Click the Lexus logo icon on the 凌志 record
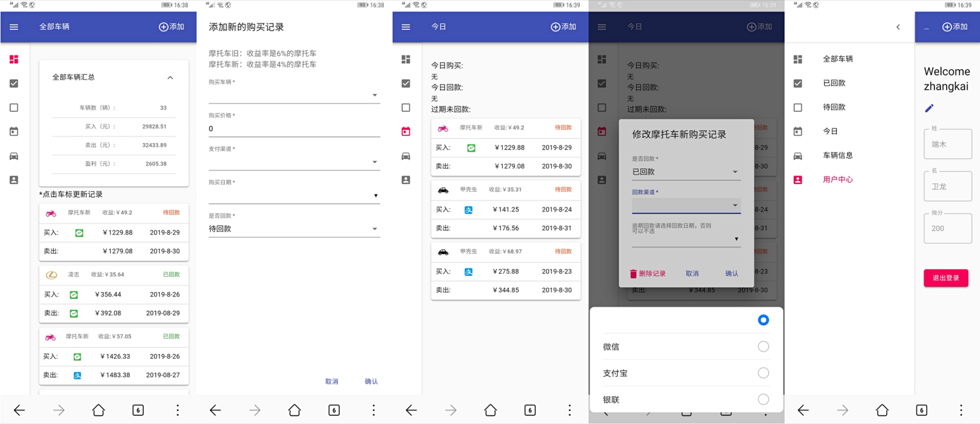Viewport: 980px width, 424px height. click(51, 275)
